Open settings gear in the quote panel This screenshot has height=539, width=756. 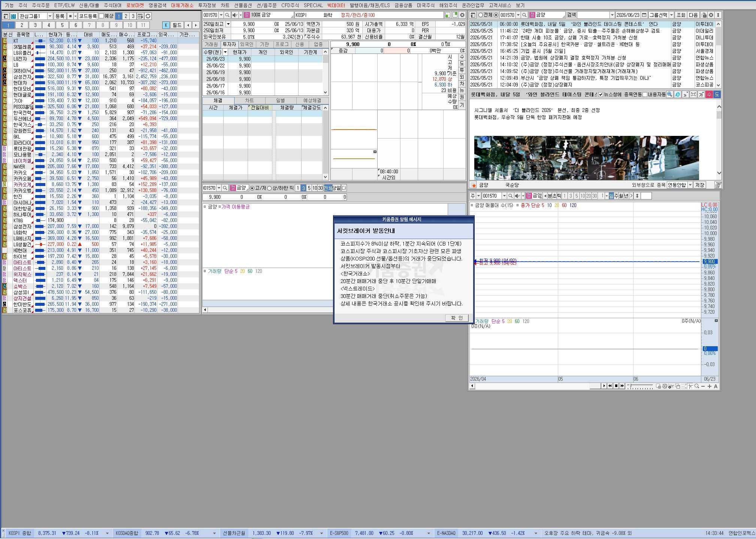click(x=462, y=15)
